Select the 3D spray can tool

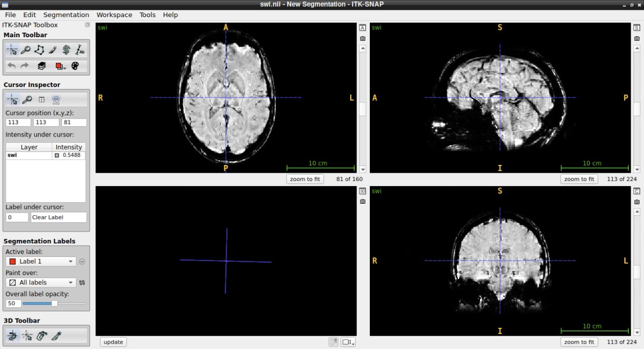point(42,336)
